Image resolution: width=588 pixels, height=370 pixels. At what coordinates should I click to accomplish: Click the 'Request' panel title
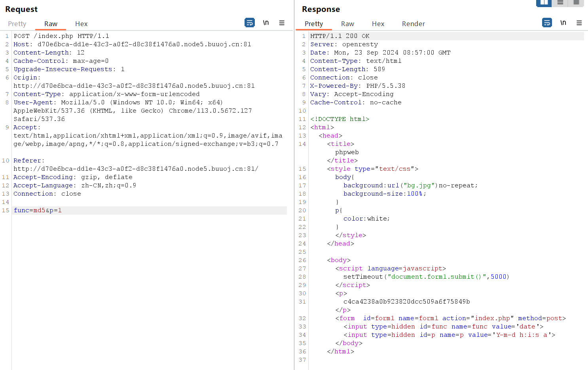[21, 9]
